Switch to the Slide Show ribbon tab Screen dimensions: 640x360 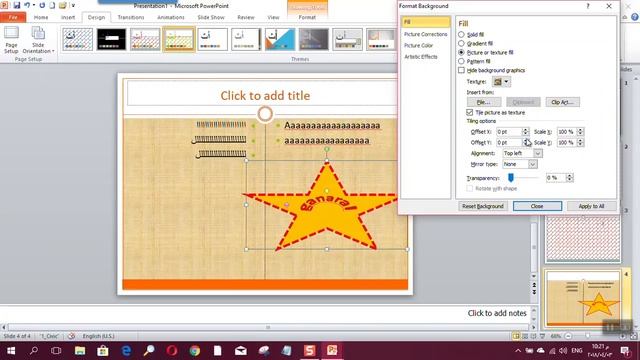click(211, 17)
